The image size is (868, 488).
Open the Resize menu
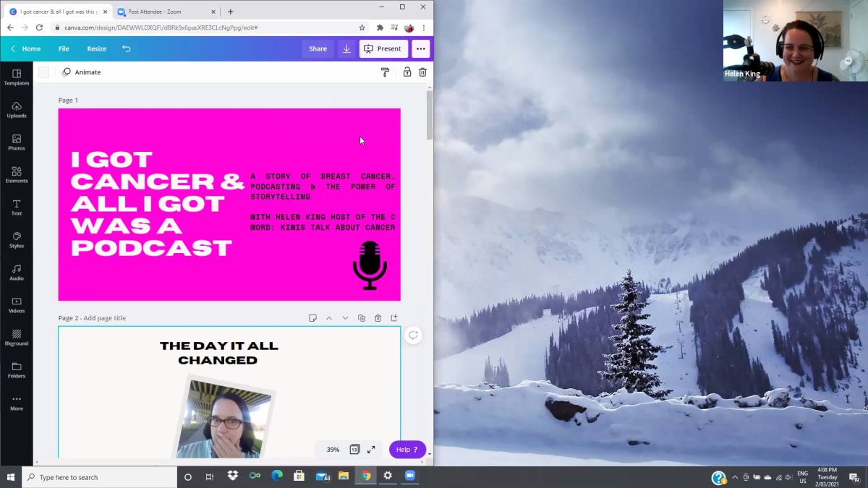click(96, 48)
